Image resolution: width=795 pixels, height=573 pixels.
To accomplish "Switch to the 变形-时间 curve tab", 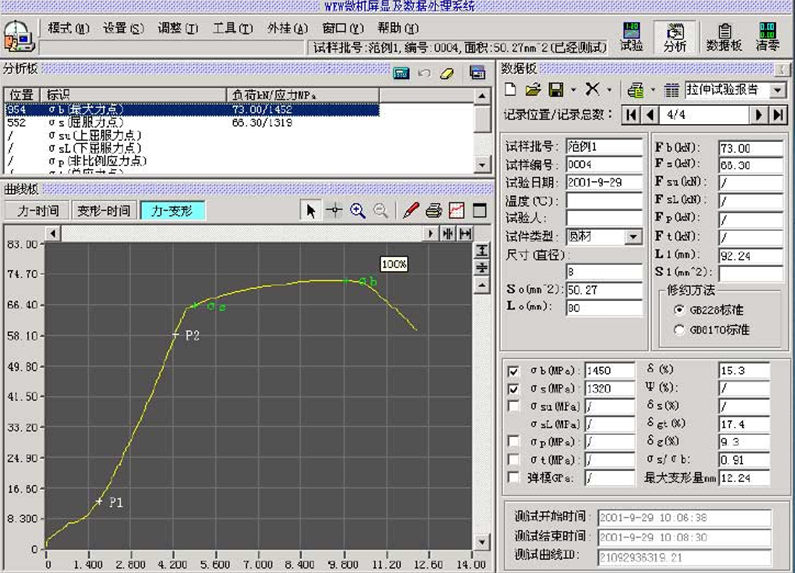I will (x=104, y=211).
